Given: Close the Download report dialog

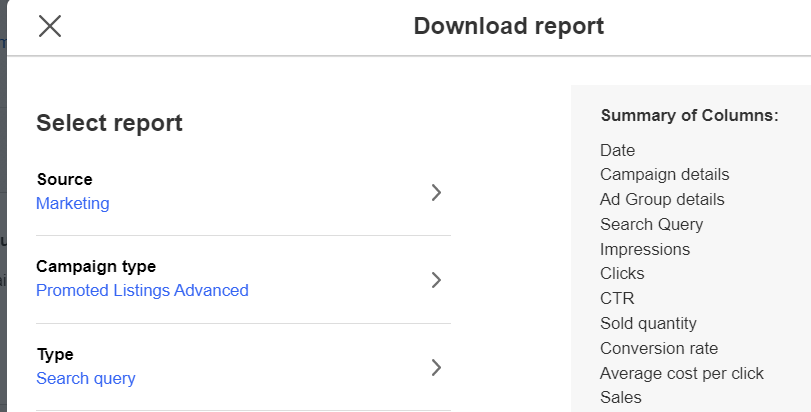Looking at the screenshot, I should [x=49, y=26].
